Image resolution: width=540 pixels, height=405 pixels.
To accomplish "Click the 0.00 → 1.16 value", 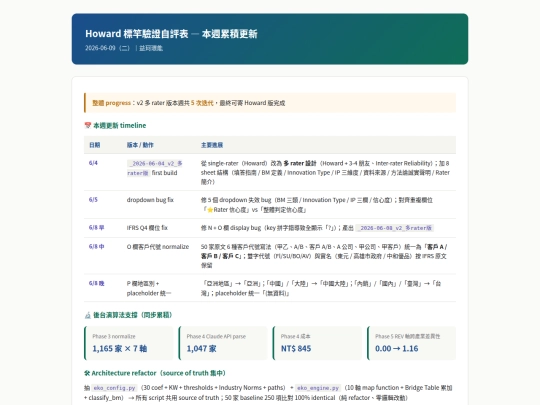I will [x=396, y=349].
